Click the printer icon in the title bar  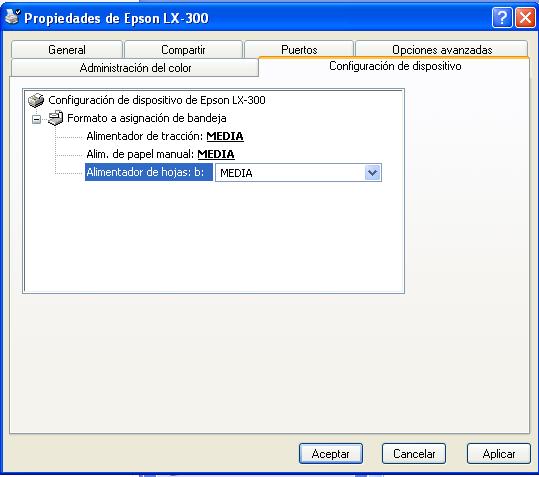tap(13, 16)
